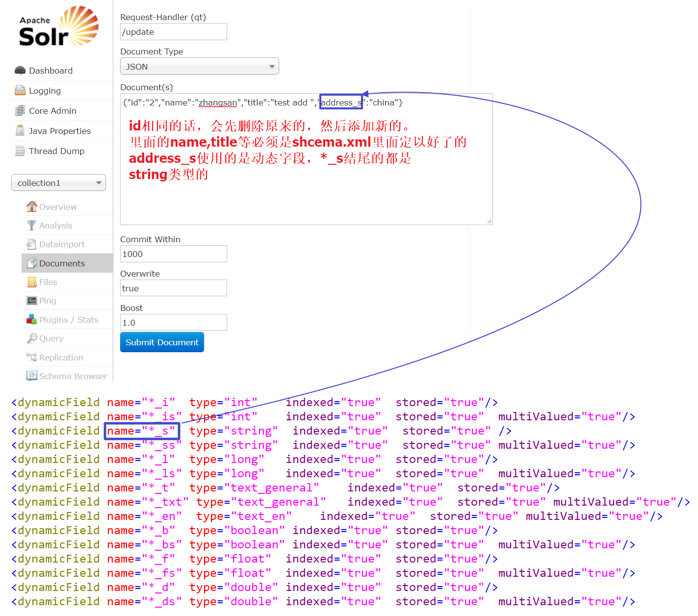Open the Thread Dump page
The image size is (698, 616).
[56, 151]
